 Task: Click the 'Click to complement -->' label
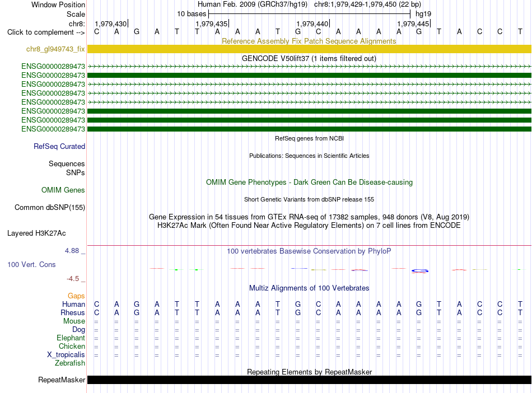pyautogui.click(x=46, y=32)
